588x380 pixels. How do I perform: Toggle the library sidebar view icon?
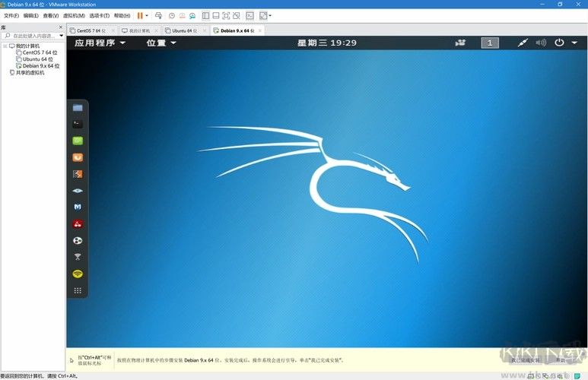(x=205, y=16)
